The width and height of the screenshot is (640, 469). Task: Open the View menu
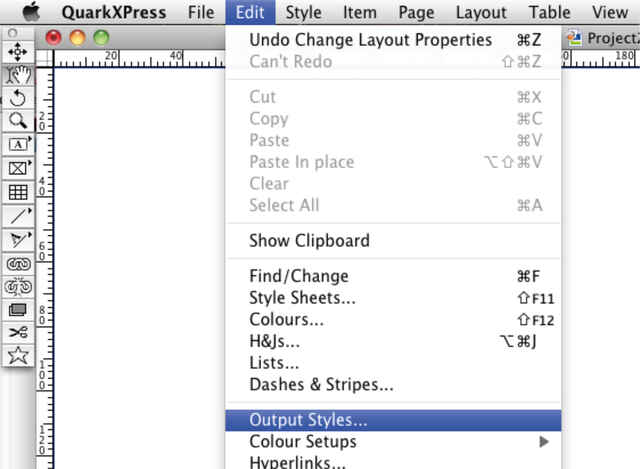coord(610,12)
